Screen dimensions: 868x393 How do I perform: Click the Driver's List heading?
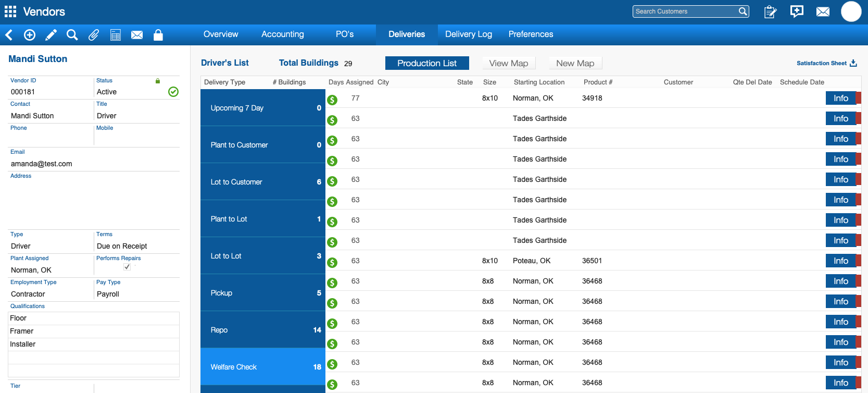point(225,63)
